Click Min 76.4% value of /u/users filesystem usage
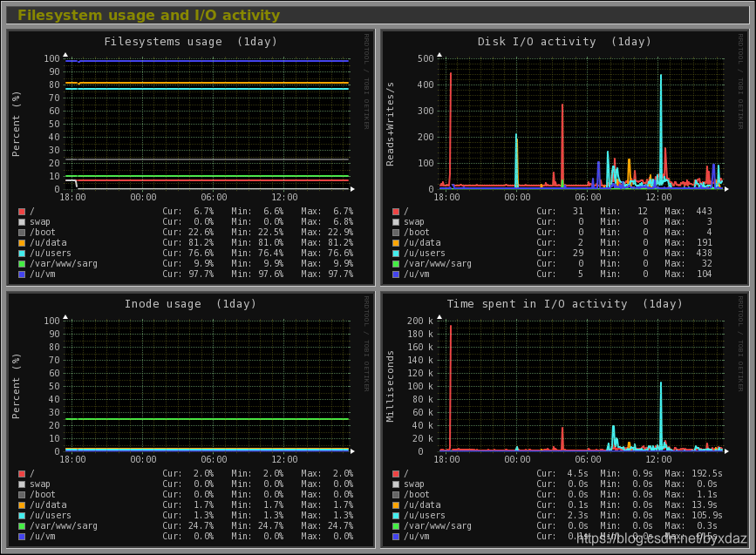The width and height of the screenshot is (756, 555). (x=270, y=254)
